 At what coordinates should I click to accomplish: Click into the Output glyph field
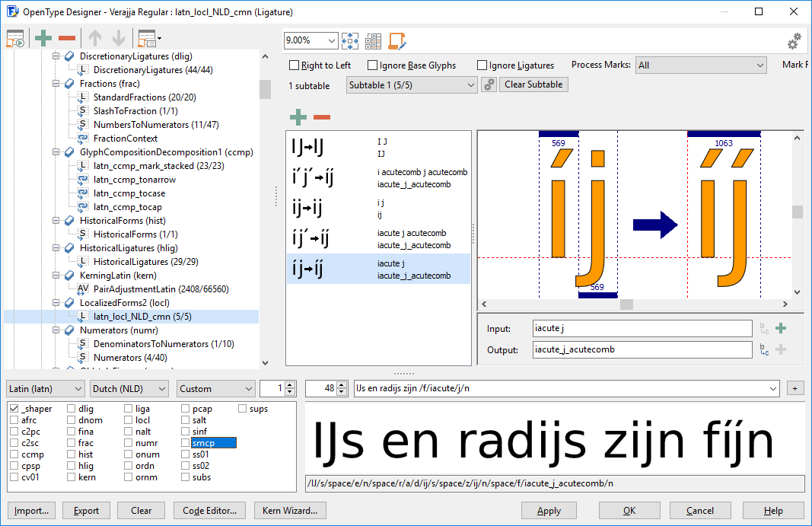point(642,349)
